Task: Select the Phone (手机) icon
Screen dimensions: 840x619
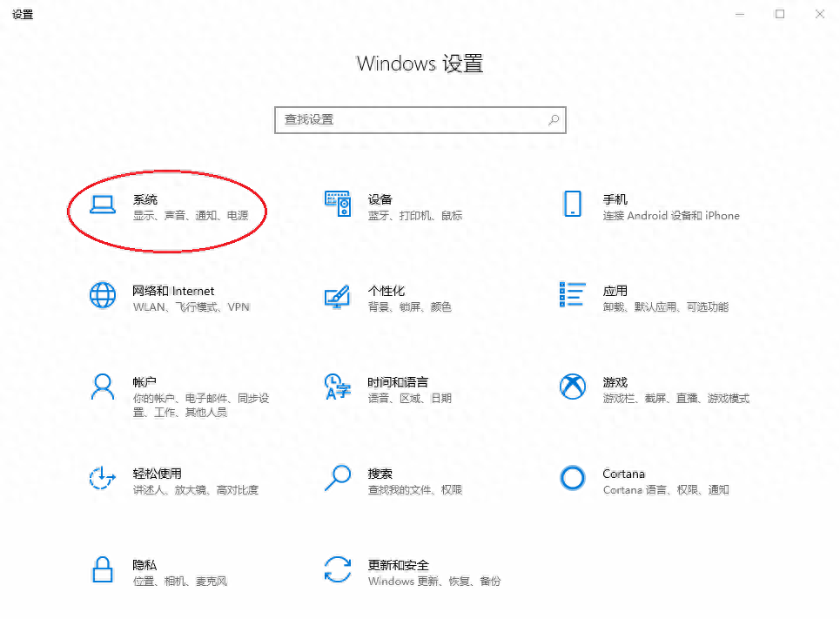Action: click(572, 205)
